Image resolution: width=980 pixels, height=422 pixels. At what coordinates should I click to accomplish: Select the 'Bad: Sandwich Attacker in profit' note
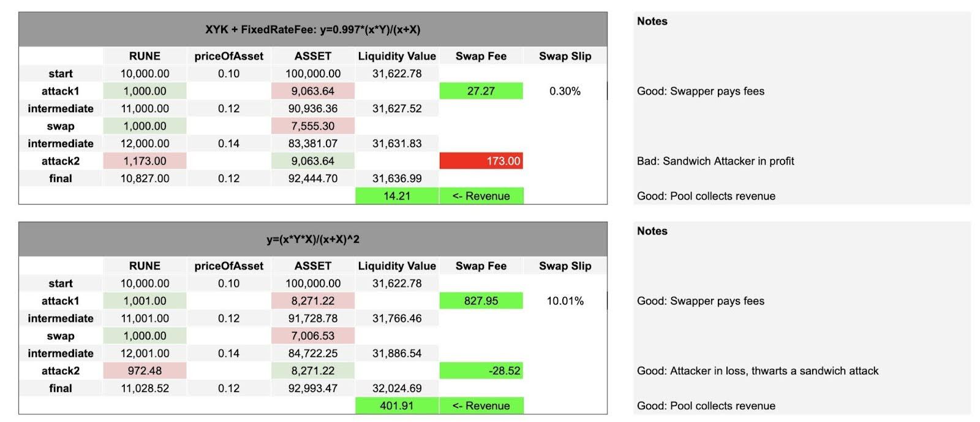[715, 161]
